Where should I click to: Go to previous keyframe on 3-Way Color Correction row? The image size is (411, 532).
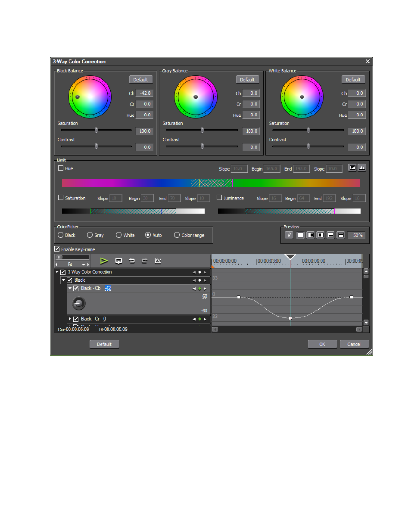pos(194,272)
